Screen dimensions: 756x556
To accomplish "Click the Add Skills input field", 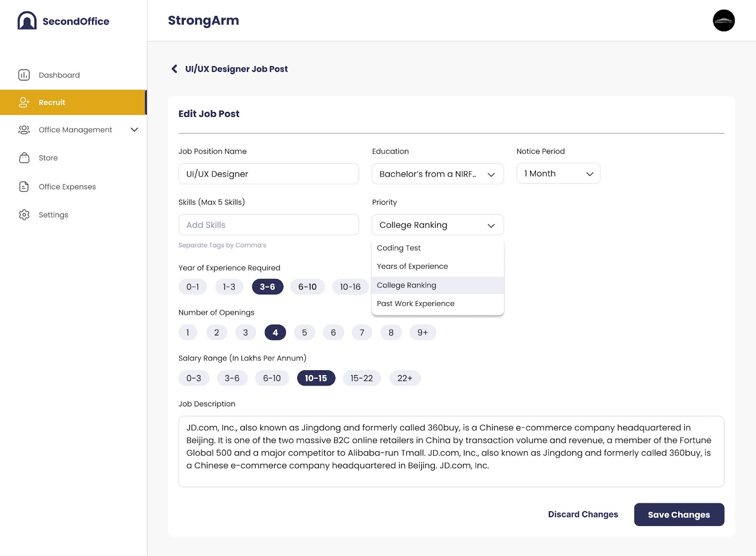I will point(268,225).
